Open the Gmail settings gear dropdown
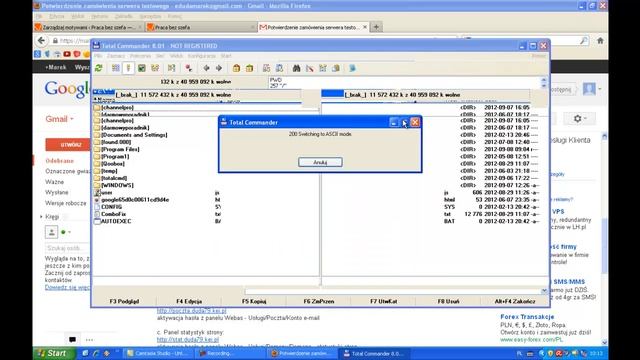 (579, 118)
